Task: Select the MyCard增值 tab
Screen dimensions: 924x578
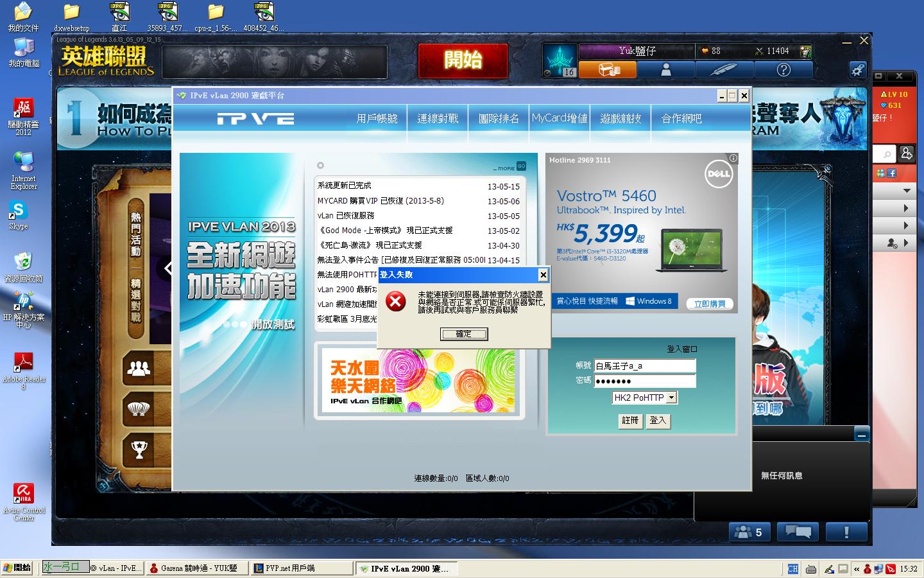Action: click(560, 118)
